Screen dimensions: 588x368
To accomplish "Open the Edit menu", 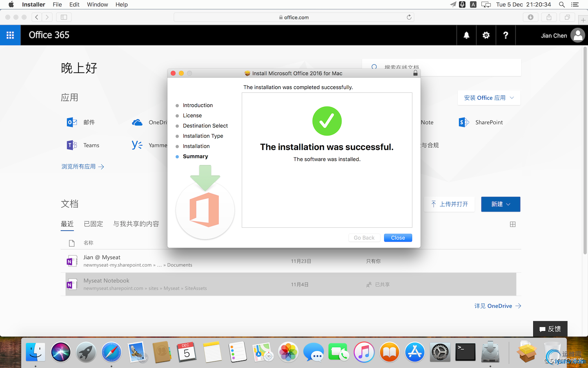I will tap(74, 4).
